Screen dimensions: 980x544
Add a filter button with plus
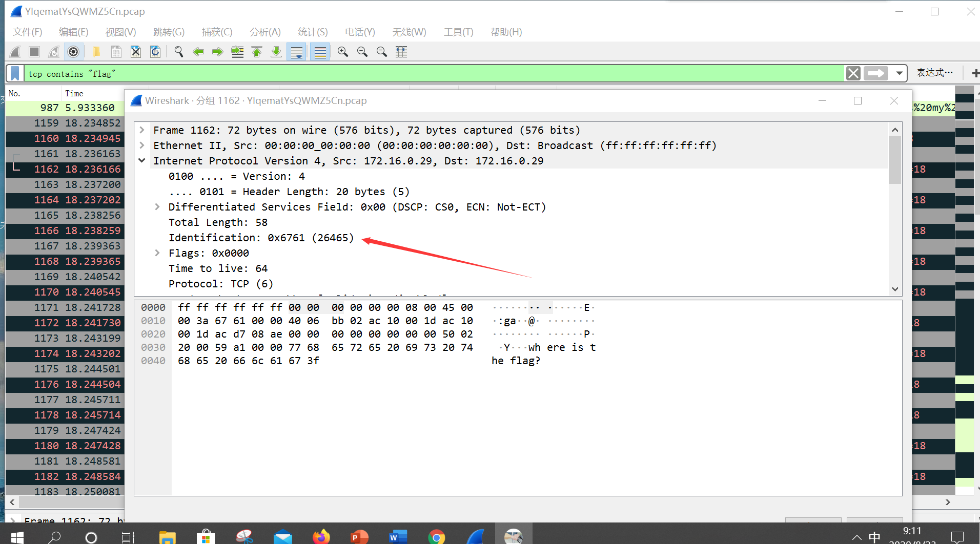975,73
